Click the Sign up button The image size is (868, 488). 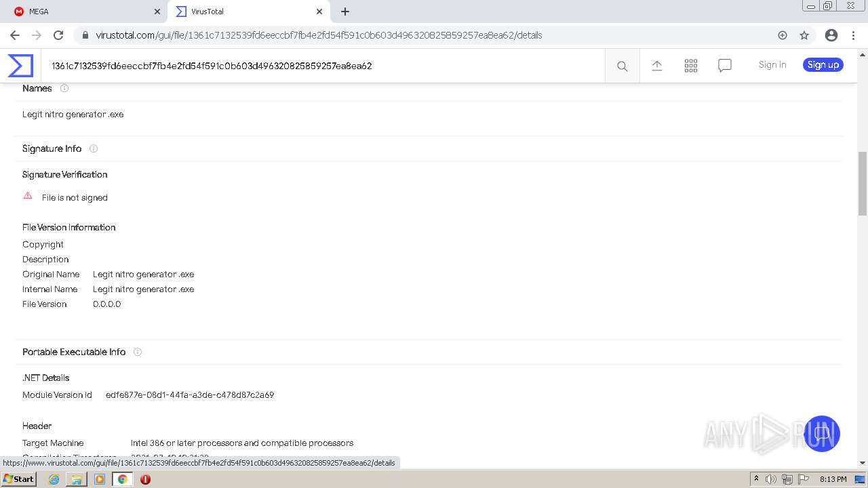[823, 65]
